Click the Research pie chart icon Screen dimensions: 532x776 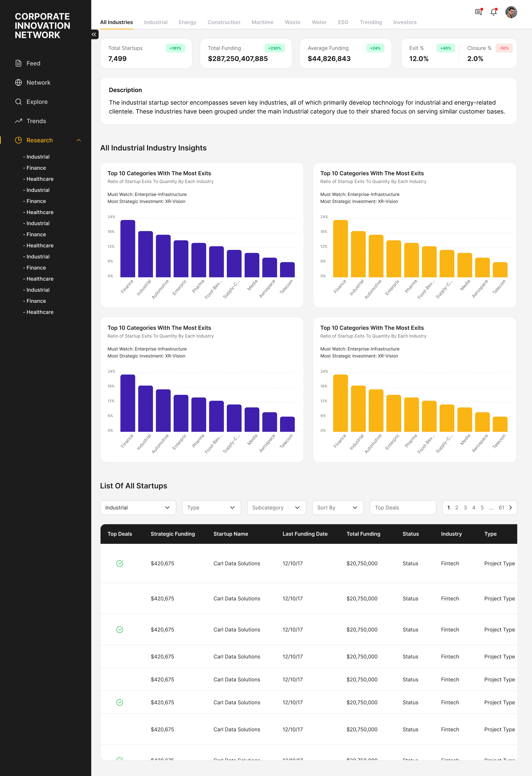(18, 140)
